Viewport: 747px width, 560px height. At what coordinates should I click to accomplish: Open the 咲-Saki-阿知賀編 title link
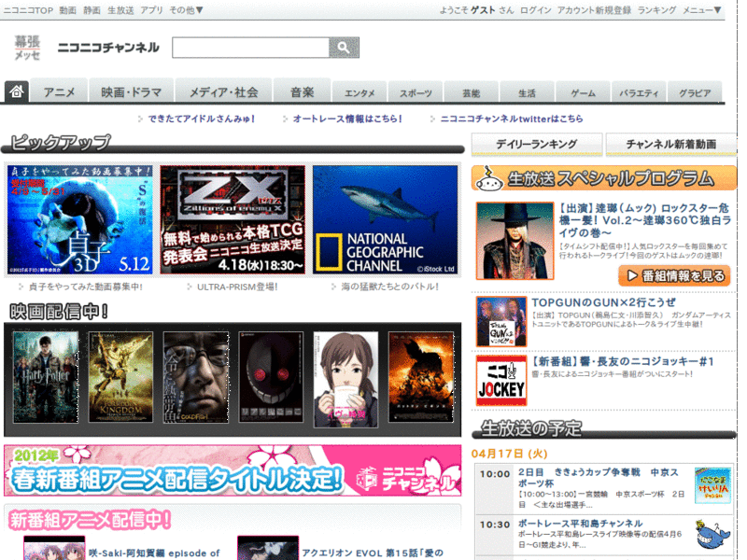[154, 553]
